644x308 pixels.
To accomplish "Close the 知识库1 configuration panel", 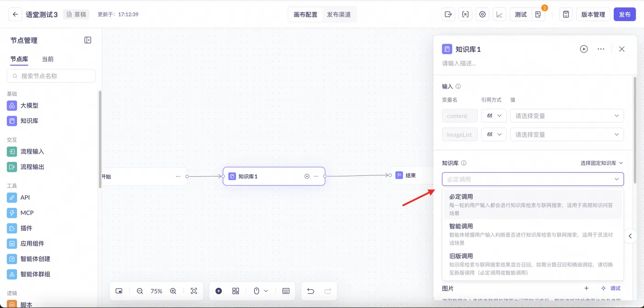I will [x=622, y=49].
